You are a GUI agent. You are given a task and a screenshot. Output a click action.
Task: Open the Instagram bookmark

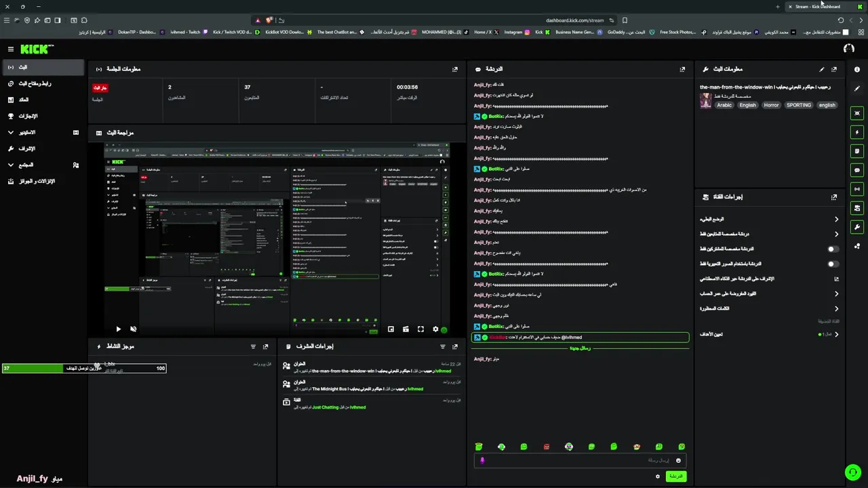coord(517,32)
